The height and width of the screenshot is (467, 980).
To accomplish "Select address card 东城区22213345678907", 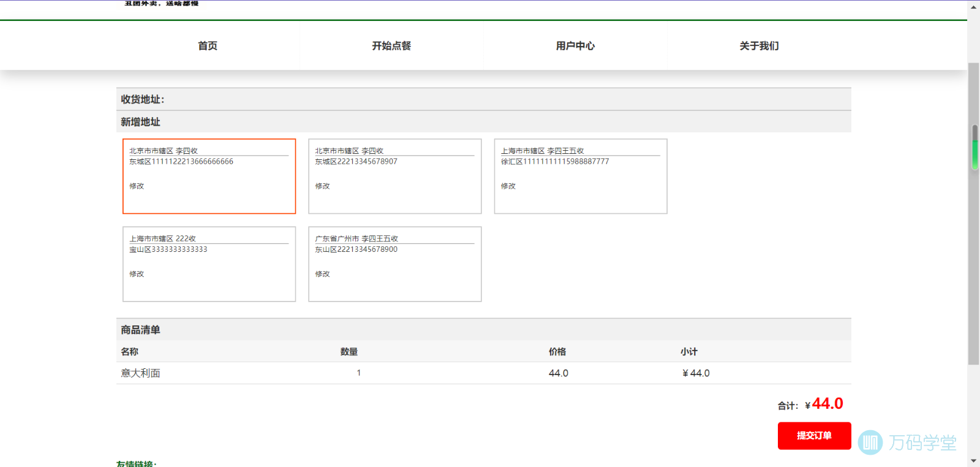I will (395, 177).
